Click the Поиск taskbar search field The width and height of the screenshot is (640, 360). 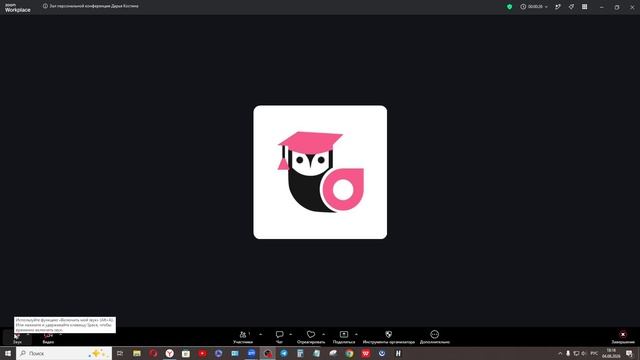tap(64, 353)
